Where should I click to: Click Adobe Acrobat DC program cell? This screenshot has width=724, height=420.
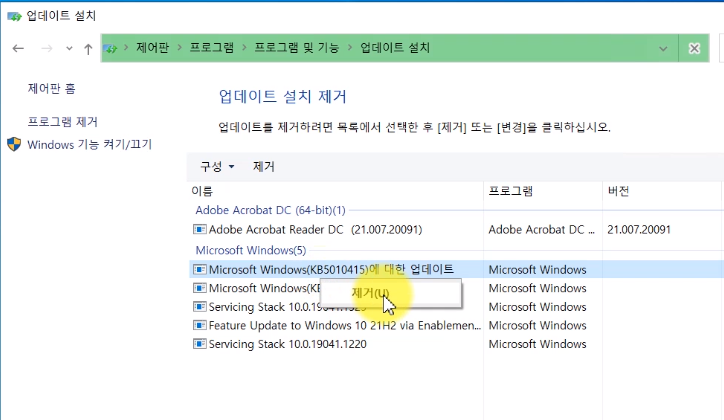pos(541,229)
